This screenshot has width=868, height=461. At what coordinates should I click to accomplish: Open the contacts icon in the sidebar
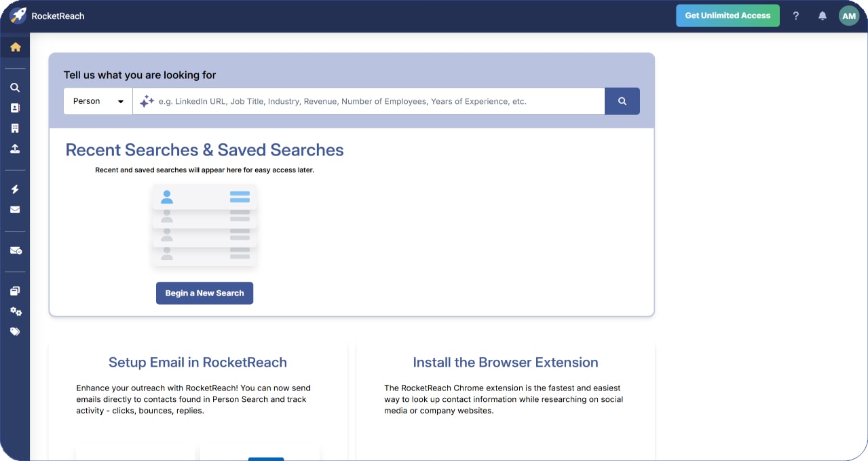[15, 108]
